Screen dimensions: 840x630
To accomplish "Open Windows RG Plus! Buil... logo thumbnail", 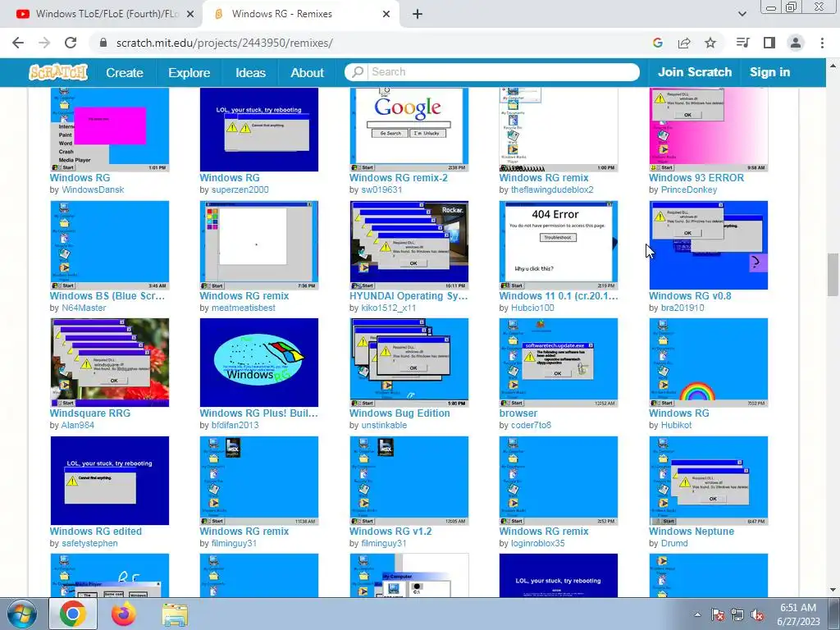I will 259,363.
